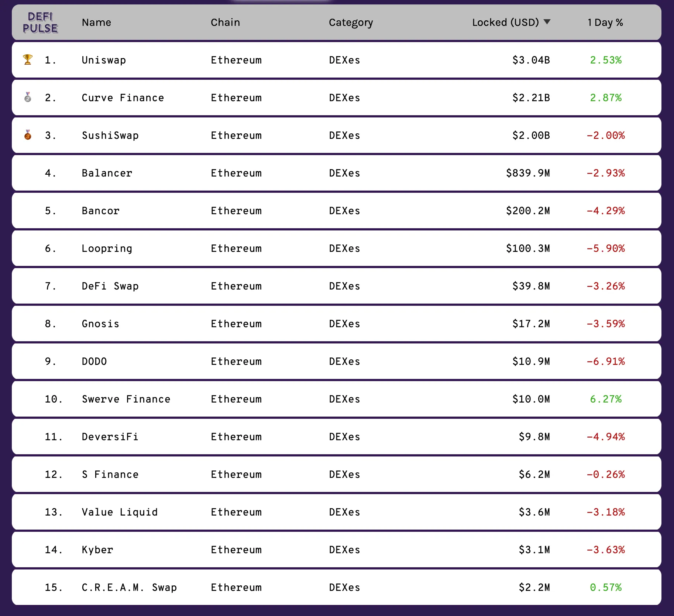Image resolution: width=674 pixels, height=616 pixels.
Task: Open the Uniswap project link
Action: [104, 60]
